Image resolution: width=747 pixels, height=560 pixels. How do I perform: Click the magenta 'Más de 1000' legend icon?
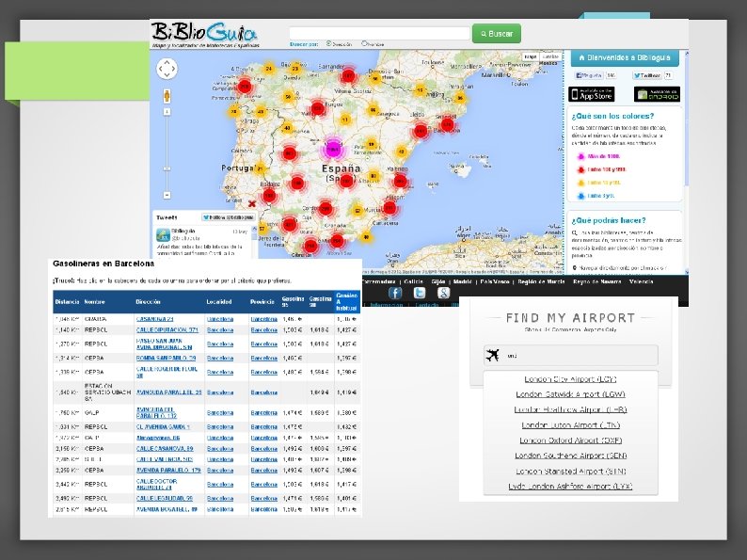pos(580,156)
